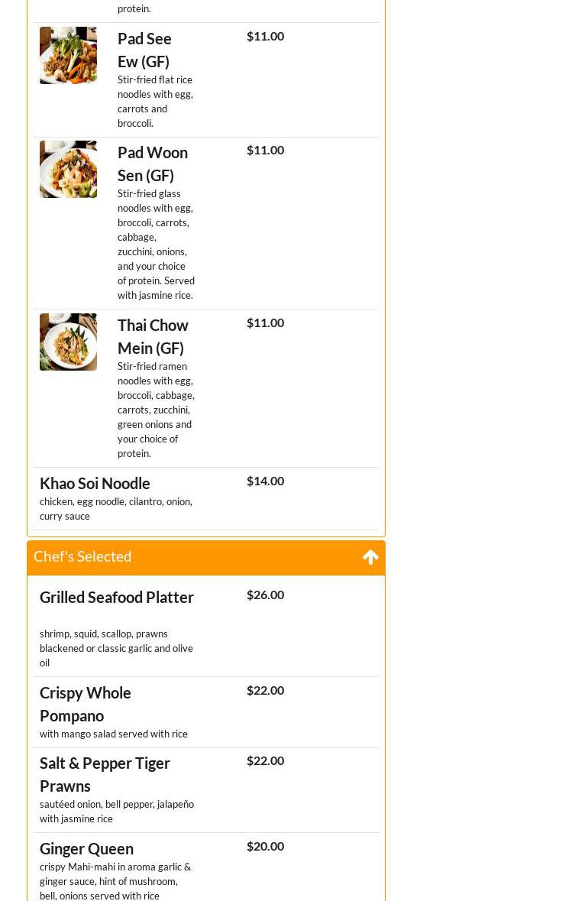
Task: Collapse the Chef's Selected section header
Action: (82, 557)
